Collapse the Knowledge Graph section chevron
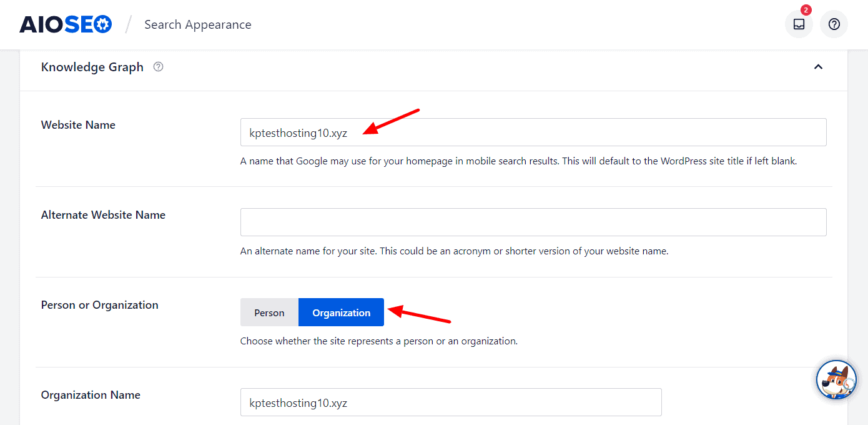 [818, 67]
